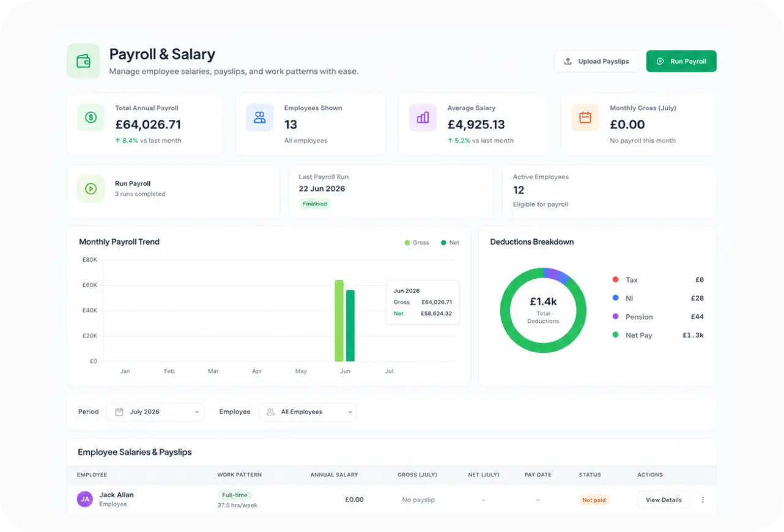Click the Monthly Payroll Trend heading

[119, 242]
